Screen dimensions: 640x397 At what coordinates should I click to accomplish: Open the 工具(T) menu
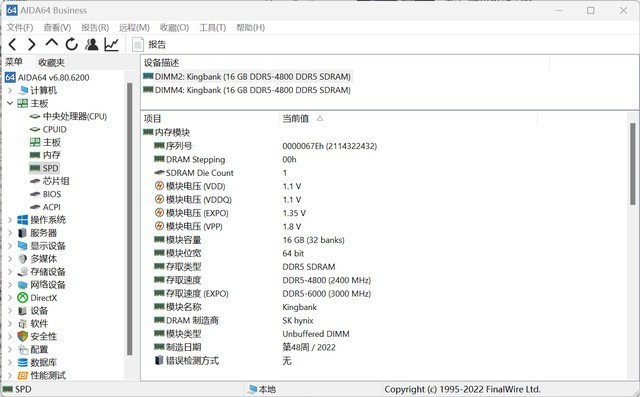[213, 27]
